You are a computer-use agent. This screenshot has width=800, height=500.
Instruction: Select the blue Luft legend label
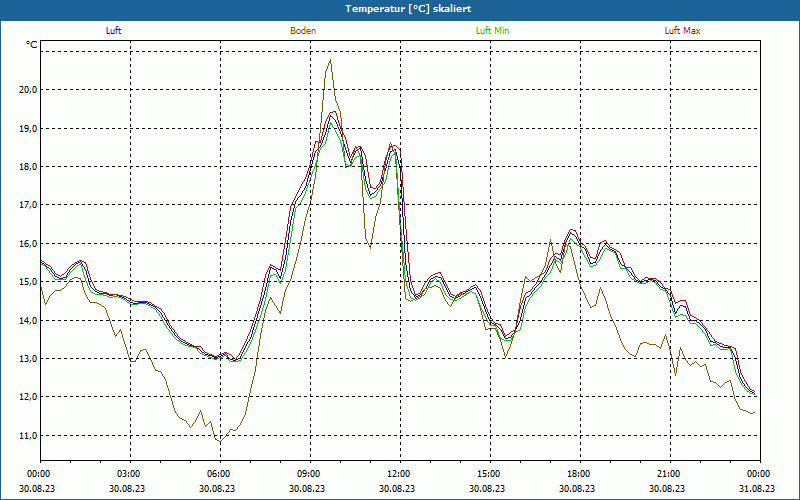(113, 31)
